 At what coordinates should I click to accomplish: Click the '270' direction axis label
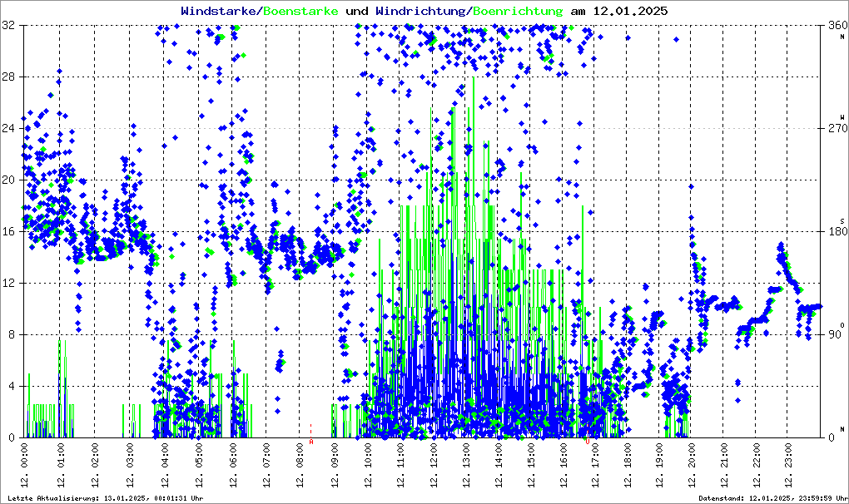838,129
